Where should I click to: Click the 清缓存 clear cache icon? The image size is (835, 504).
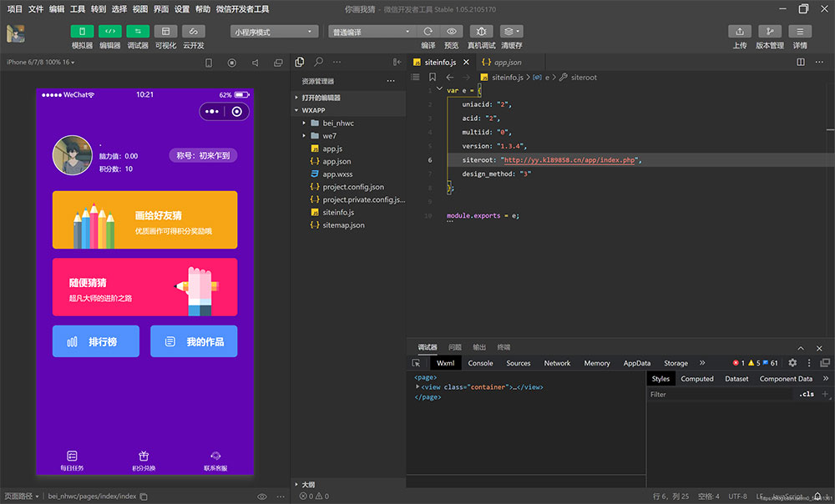point(511,32)
